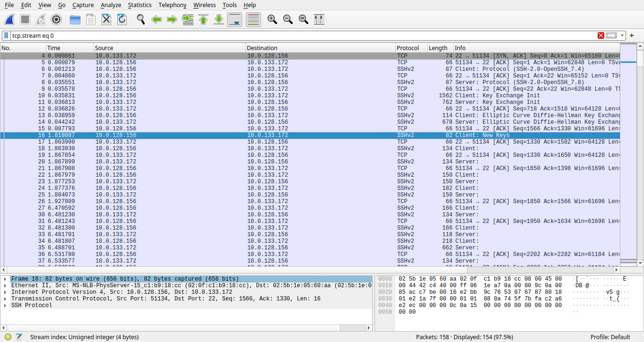Expand the Transmission Control Protocol details
This screenshot has width=644, height=342.
click(5, 299)
